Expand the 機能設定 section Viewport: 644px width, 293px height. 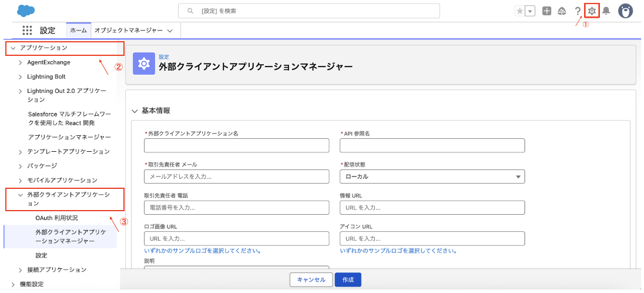point(13,284)
